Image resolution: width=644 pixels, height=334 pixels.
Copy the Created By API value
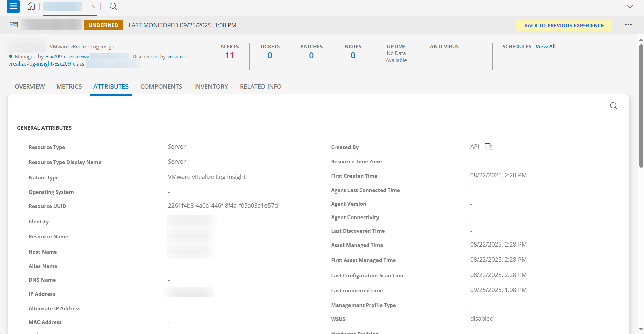click(x=488, y=147)
